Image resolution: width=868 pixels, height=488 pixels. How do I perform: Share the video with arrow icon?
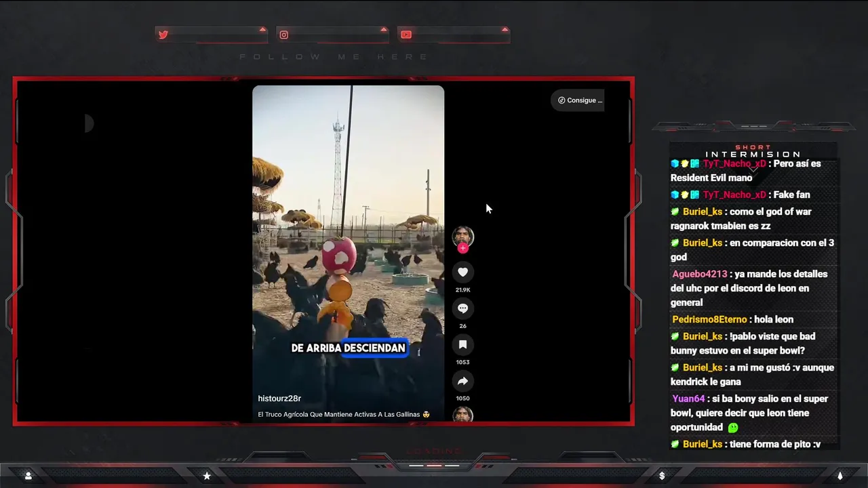[462, 381]
